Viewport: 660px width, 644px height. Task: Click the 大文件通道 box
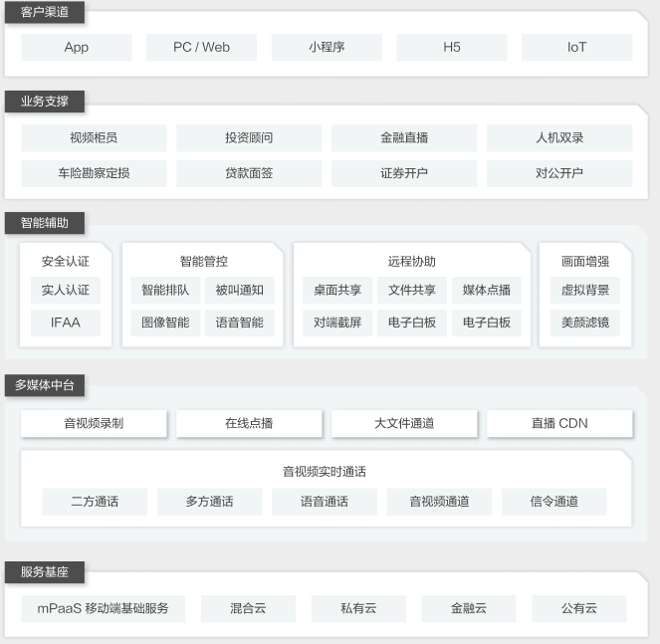pos(404,423)
